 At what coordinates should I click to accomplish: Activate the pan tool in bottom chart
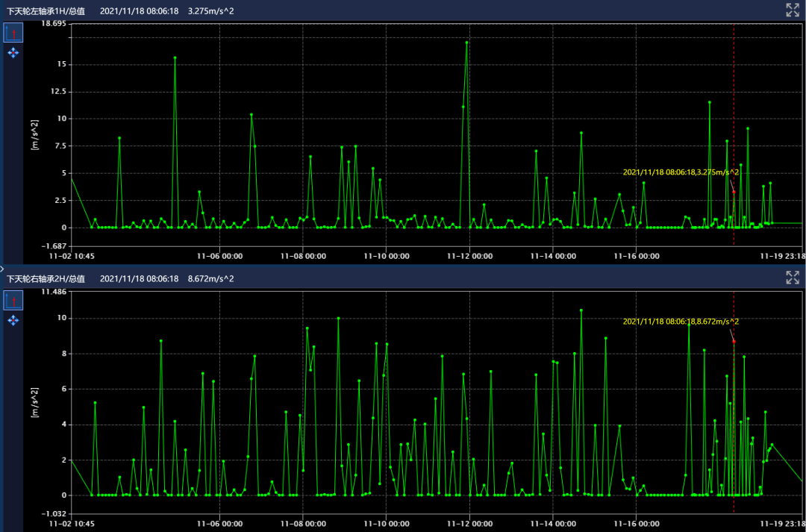click(13, 321)
